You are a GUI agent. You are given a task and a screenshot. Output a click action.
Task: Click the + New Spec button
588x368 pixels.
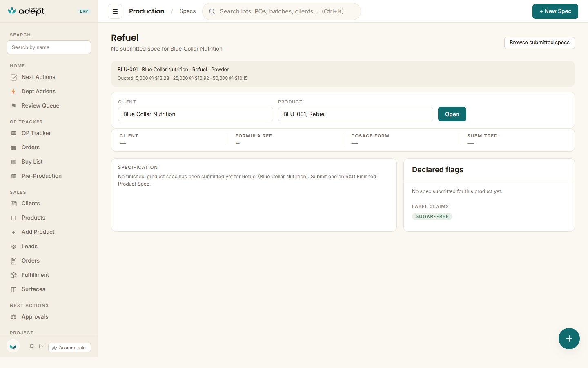555,11
